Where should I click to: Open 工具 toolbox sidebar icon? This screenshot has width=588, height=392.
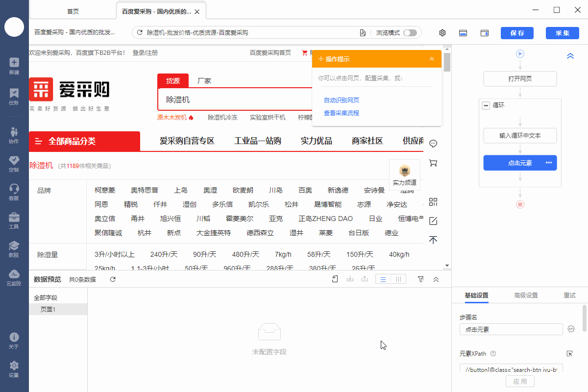tap(14, 220)
